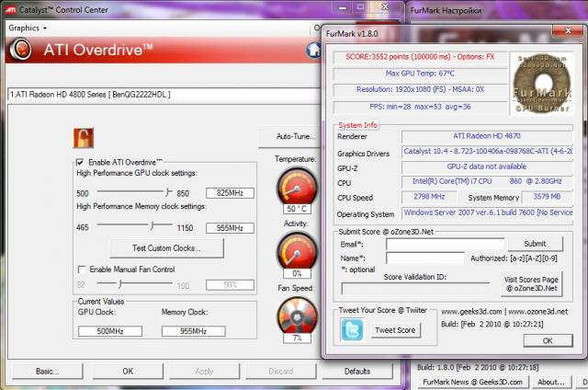This screenshot has width=588, height=390.
Task: Click the Auto-Tune button
Action: click(290, 137)
